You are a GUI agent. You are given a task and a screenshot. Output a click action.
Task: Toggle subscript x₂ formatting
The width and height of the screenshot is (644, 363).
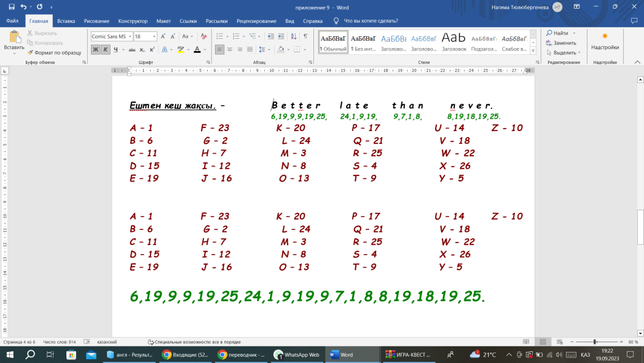pyautogui.click(x=142, y=49)
